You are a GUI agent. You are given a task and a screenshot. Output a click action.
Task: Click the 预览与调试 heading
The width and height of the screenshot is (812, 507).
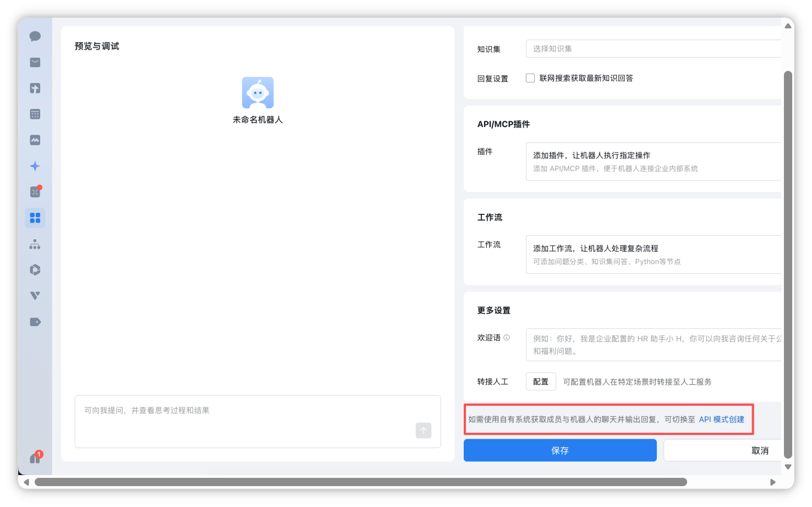97,46
